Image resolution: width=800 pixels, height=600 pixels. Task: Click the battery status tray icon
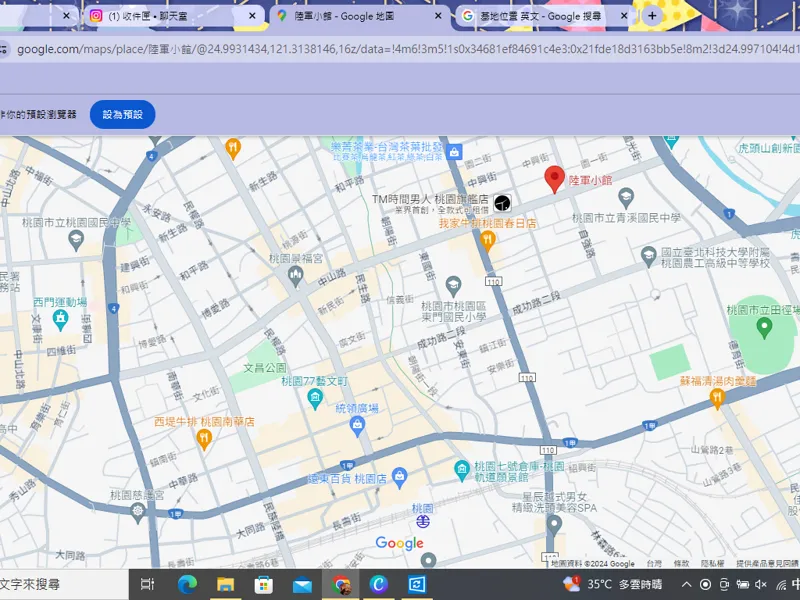pos(742,585)
